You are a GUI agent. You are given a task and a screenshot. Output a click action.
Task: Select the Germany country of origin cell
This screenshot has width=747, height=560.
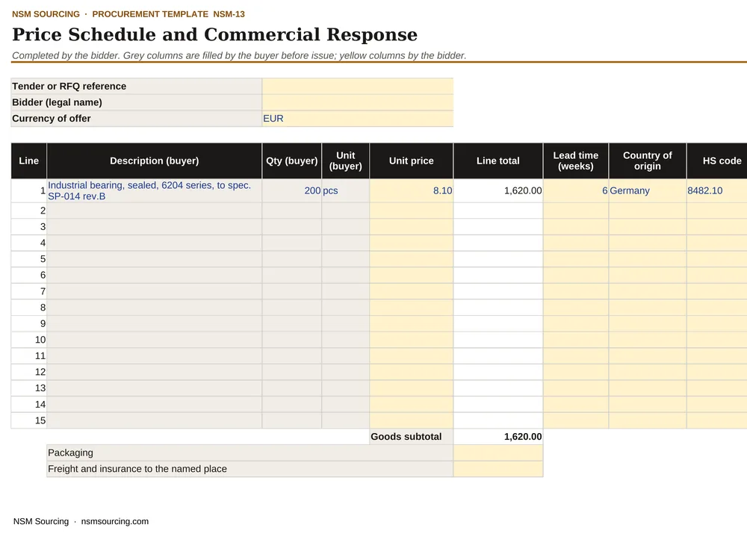pos(648,190)
